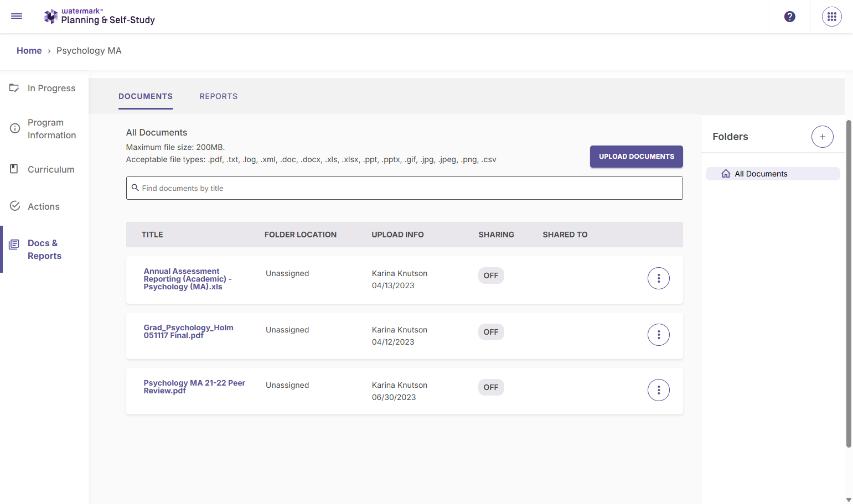Toggle sharing OFF for Psychology MA Peer Review

coord(491,387)
